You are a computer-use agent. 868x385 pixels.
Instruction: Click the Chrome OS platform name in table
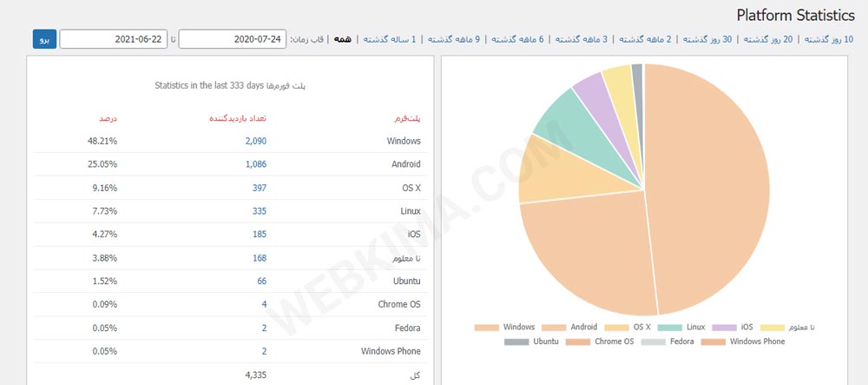[x=399, y=305]
